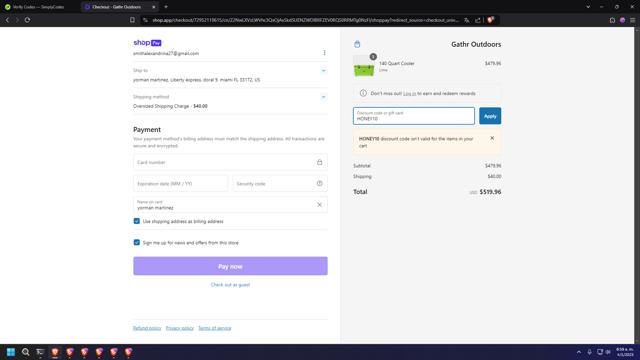Open a new browser tab
The width and height of the screenshot is (640, 360).
(x=166, y=7)
